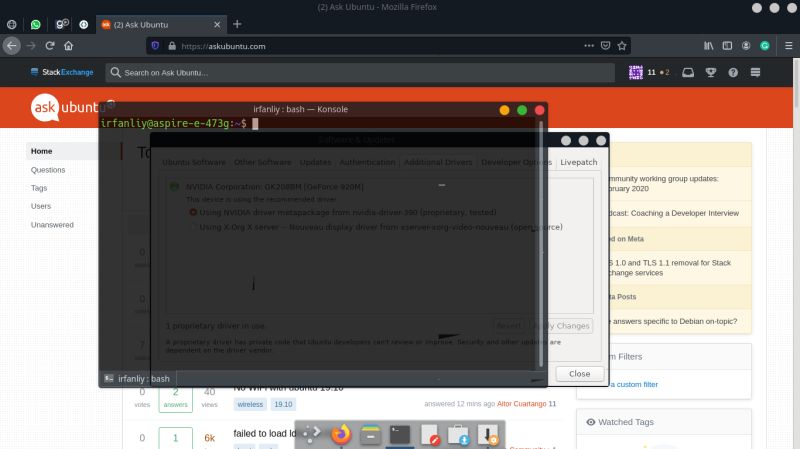Screen dimensions: 800x449
Task: Open Software & Updates icon in dock
Action: (488, 435)
